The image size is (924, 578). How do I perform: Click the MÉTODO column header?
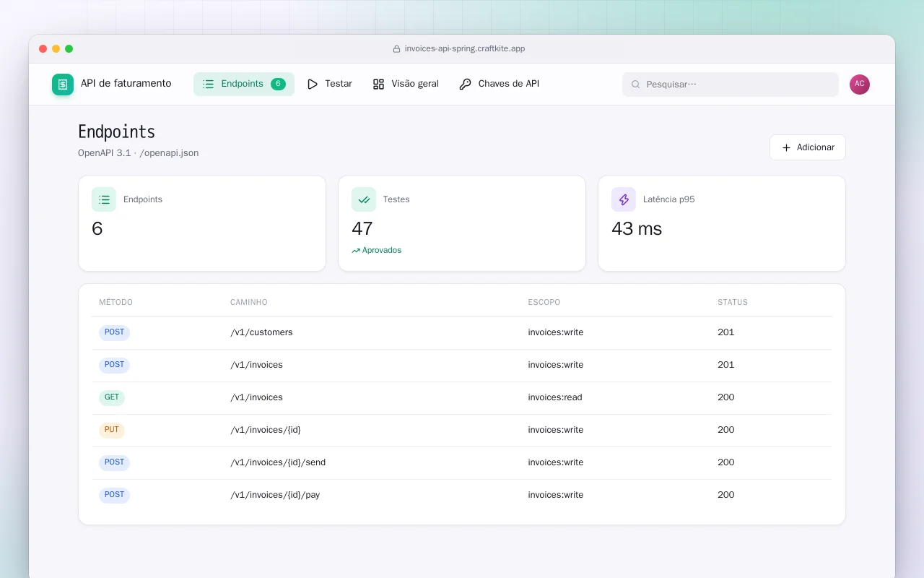[x=115, y=302]
